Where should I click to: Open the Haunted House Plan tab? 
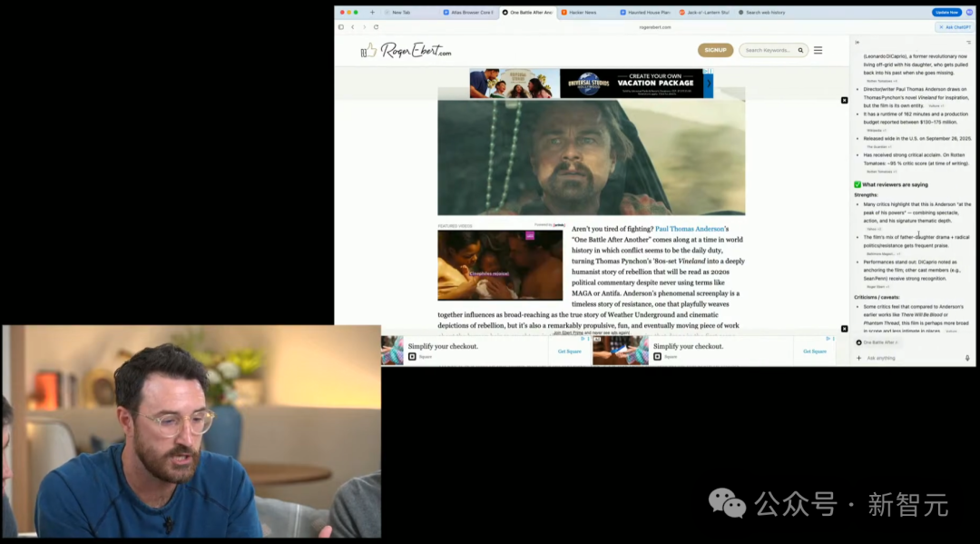point(646,13)
